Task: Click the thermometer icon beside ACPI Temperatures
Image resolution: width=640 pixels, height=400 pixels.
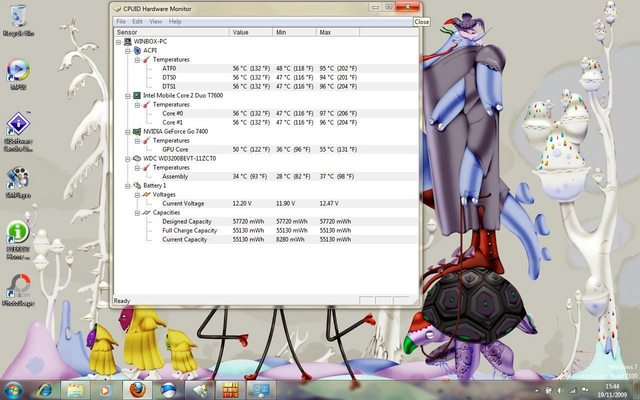Action: [x=146, y=60]
